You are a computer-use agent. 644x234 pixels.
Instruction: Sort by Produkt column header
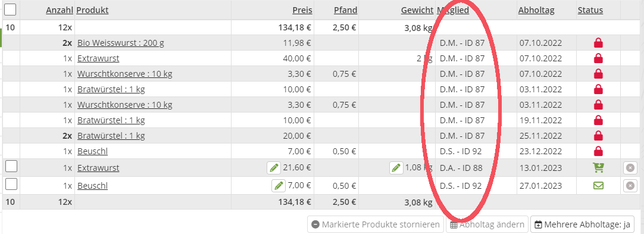92,10
